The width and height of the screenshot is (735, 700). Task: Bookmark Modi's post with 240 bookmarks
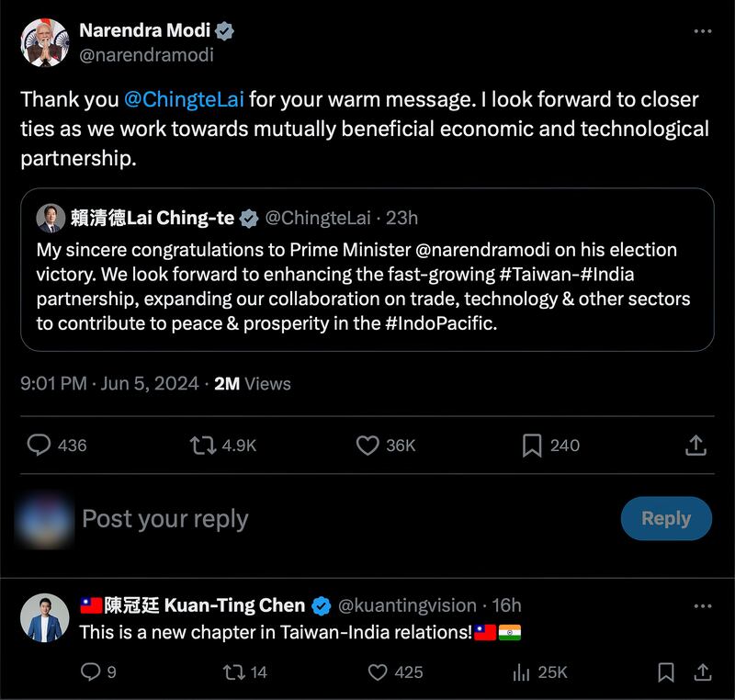[x=532, y=446]
